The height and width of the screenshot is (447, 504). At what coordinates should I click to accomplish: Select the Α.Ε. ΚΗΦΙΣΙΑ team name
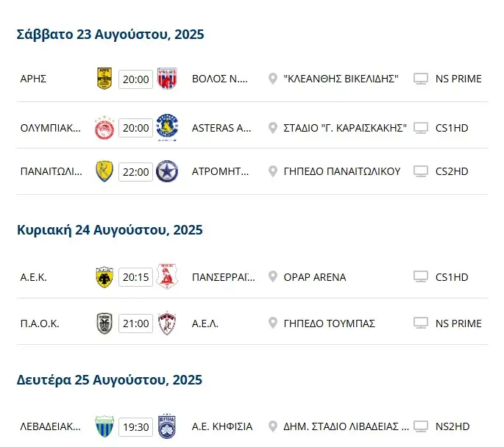click(222, 426)
